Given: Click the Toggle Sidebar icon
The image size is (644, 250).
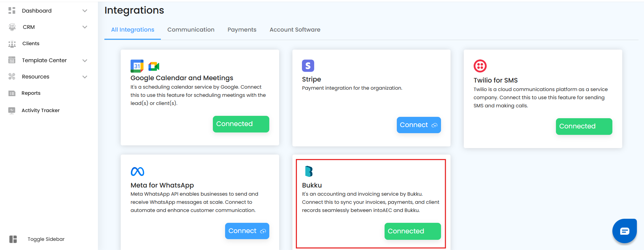Looking at the screenshot, I should click(13, 239).
